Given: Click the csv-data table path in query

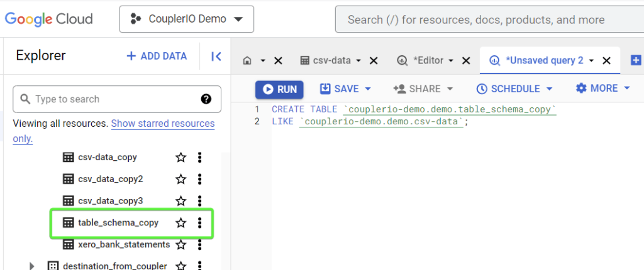Looking at the screenshot, I should [x=381, y=122].
